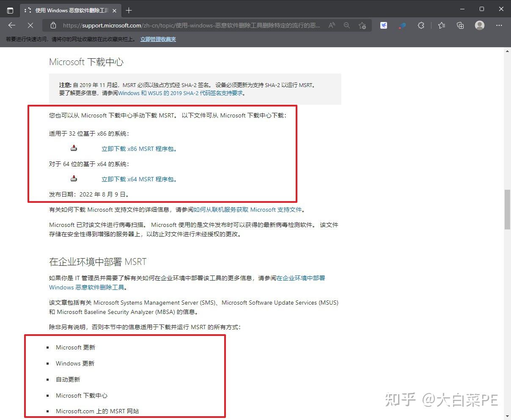Click the 发布日期：2022 年 8 月 9 日 text
The height and width of the screenshot is (420, 511).
click(89, 194)
